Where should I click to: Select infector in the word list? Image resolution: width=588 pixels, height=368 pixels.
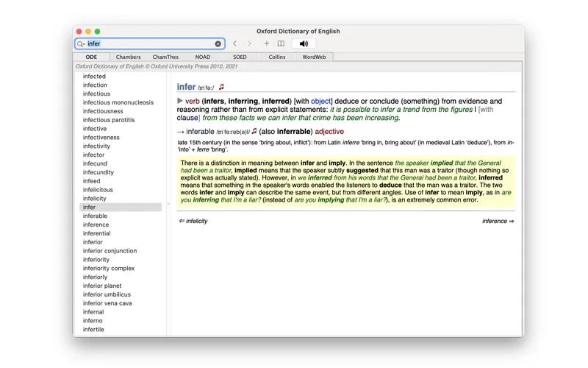point(93,155)
